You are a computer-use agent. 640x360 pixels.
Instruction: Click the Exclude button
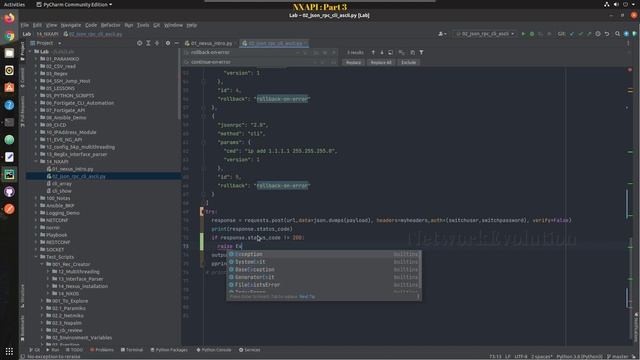(409, 62)
